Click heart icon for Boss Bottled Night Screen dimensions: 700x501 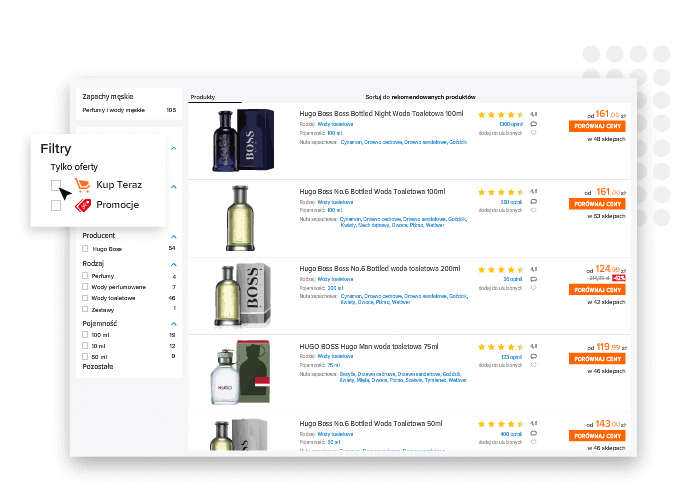click(x=533, y=133)
